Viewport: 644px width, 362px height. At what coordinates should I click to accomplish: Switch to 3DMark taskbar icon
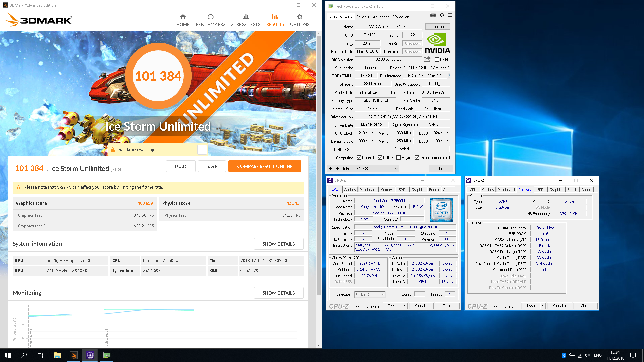tap(74, 355)
